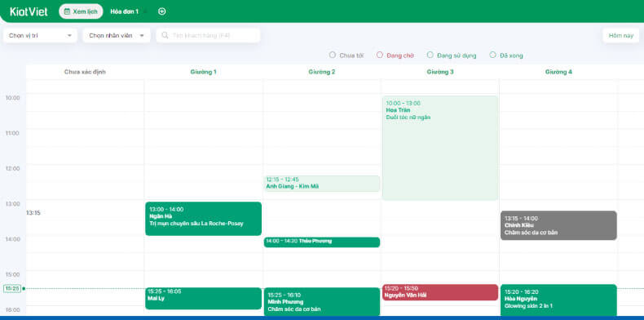The image size is (644, 320).
Task: Jump to today with Hôm nay button
Action: point(621,35)
